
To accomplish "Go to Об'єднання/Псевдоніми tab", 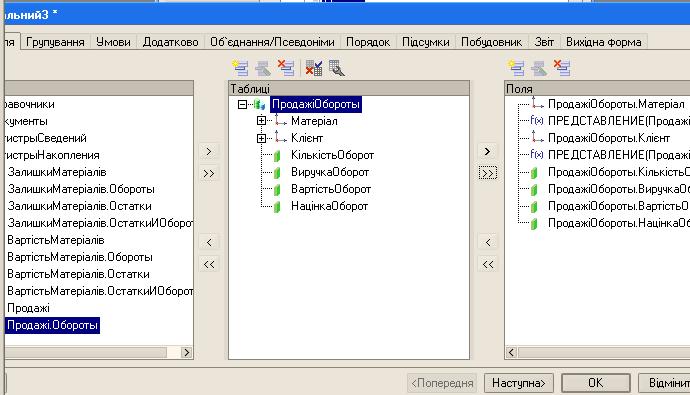I will 272,42.
